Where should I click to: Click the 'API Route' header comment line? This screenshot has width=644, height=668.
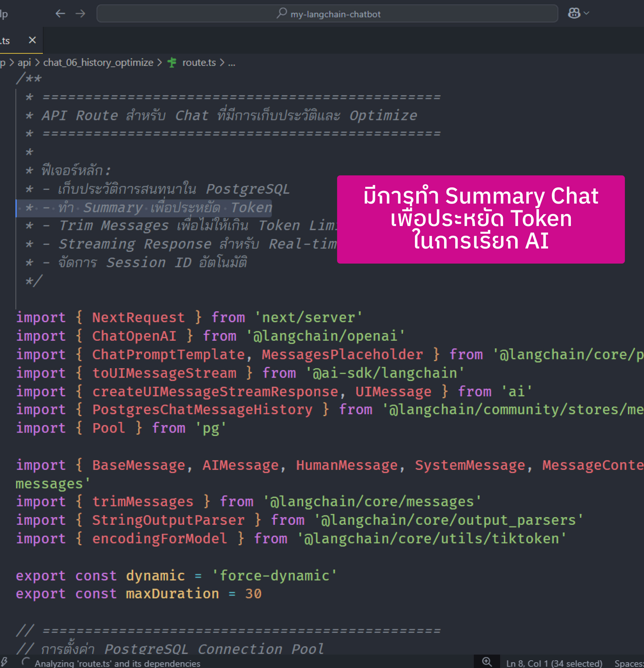(222, 116)
